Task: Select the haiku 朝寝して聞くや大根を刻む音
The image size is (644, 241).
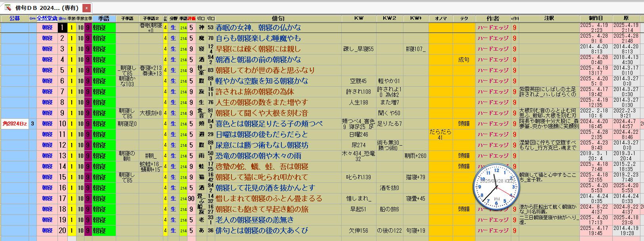Action: tap(262, 113)
